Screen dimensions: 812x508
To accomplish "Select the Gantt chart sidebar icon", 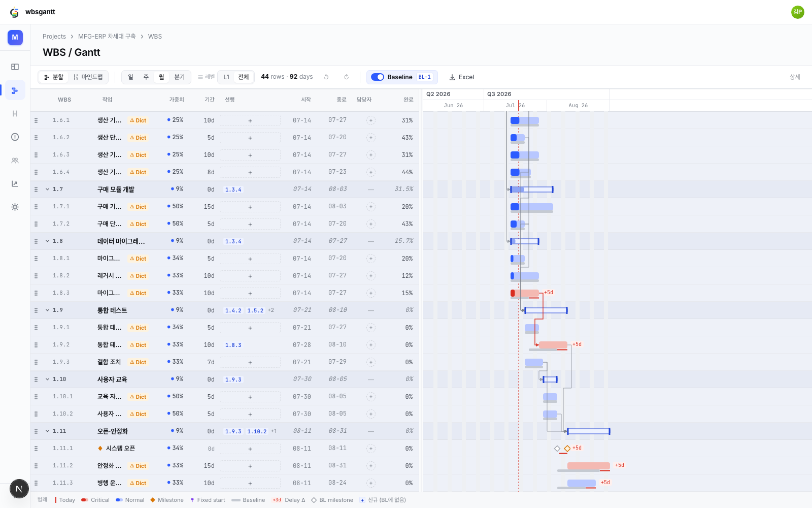I will click(x=15, y=90).
